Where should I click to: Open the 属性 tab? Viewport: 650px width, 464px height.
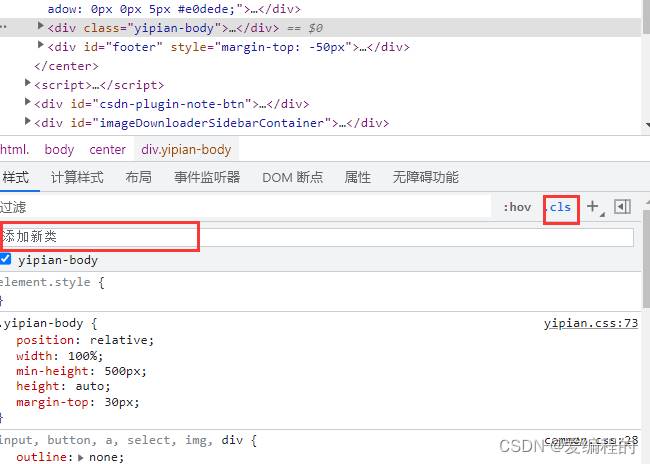coord(357,177)
